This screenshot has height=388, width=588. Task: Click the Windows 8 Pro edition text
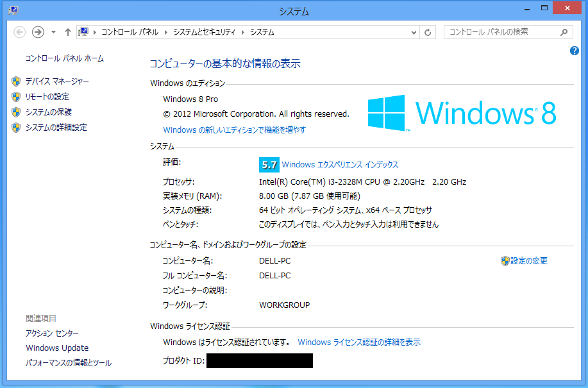point(190,99)
